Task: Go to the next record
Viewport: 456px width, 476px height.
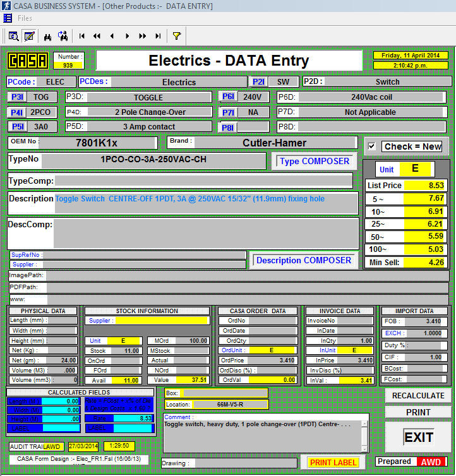Action: [x=128, y=36]
